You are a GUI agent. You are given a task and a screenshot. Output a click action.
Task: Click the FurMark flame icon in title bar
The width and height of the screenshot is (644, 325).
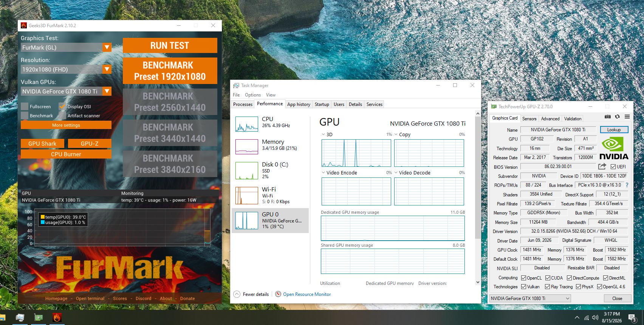click(x=24, y=25)
